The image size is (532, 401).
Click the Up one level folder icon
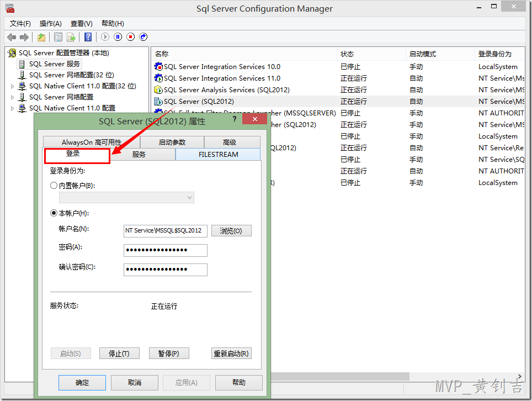tap(41, 37)
